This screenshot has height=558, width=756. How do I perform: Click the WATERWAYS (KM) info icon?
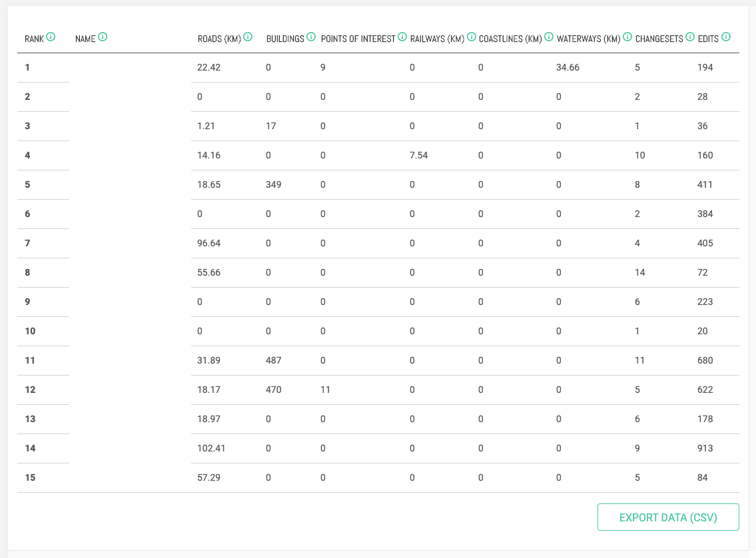coord(627,38)
